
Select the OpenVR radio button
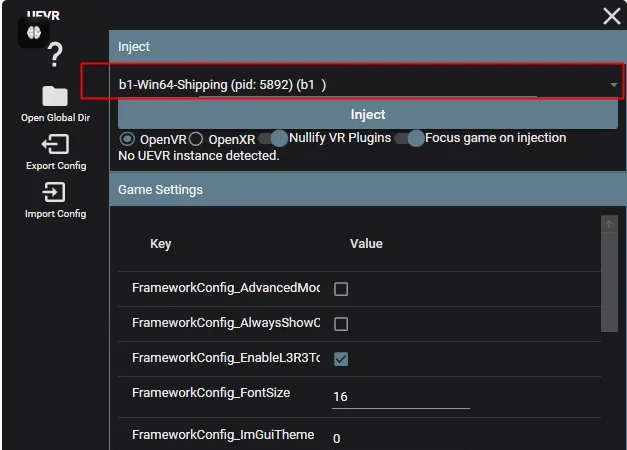pyautogui.click(x=127, y=138)
